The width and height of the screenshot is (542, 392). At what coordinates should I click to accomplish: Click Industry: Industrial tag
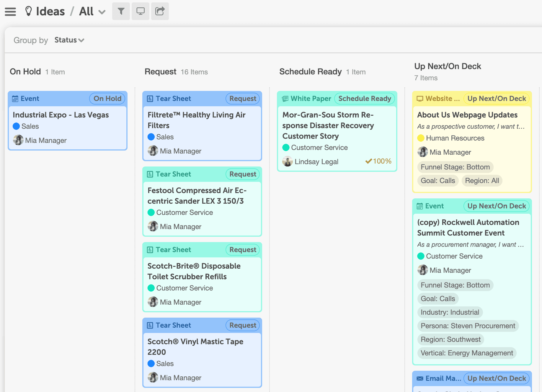tap(450, 312)
